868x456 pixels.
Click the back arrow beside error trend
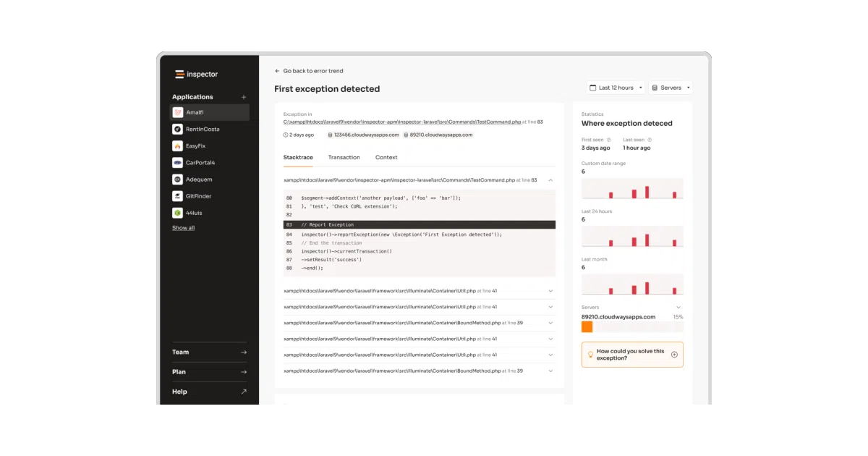(277, 71)
